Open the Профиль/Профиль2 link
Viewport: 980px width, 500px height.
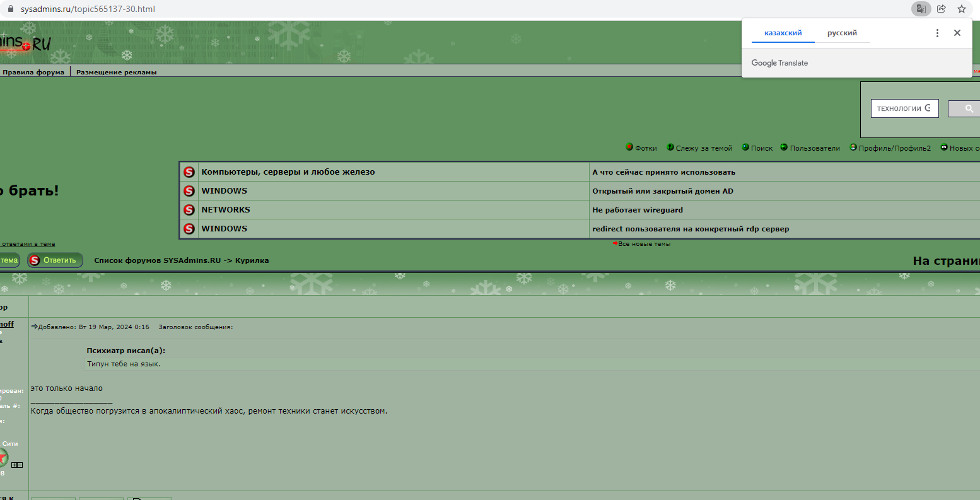895,148
